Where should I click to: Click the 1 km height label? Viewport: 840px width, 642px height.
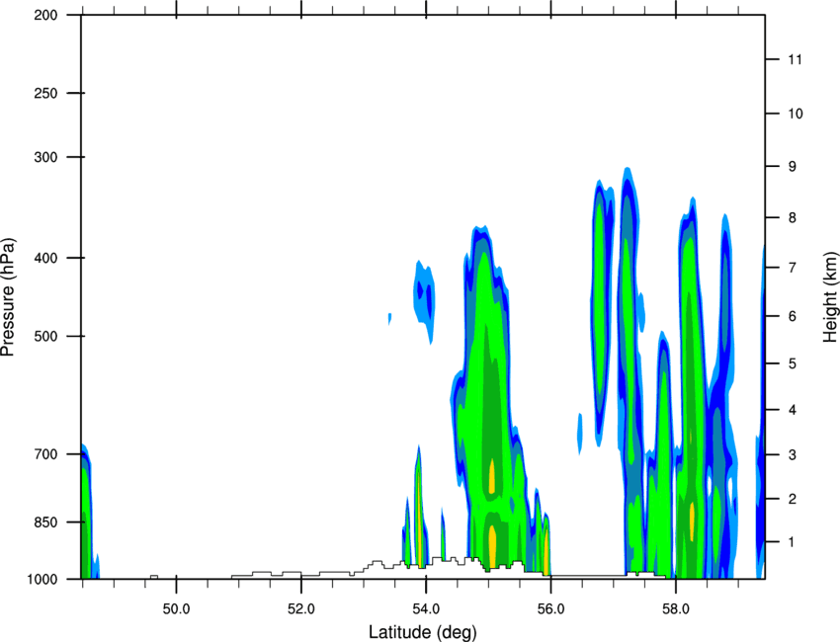792,542
